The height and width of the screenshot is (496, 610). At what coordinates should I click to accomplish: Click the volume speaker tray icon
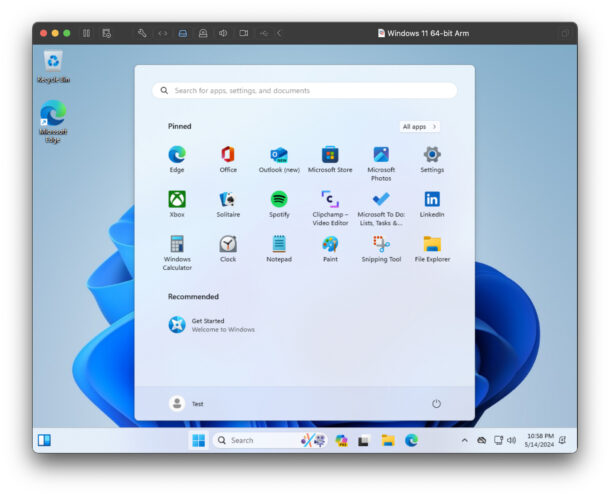tap(512, 440)
